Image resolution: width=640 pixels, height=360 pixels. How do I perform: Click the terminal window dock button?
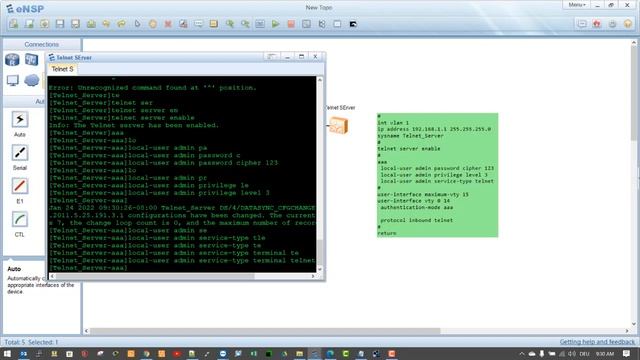271,57
